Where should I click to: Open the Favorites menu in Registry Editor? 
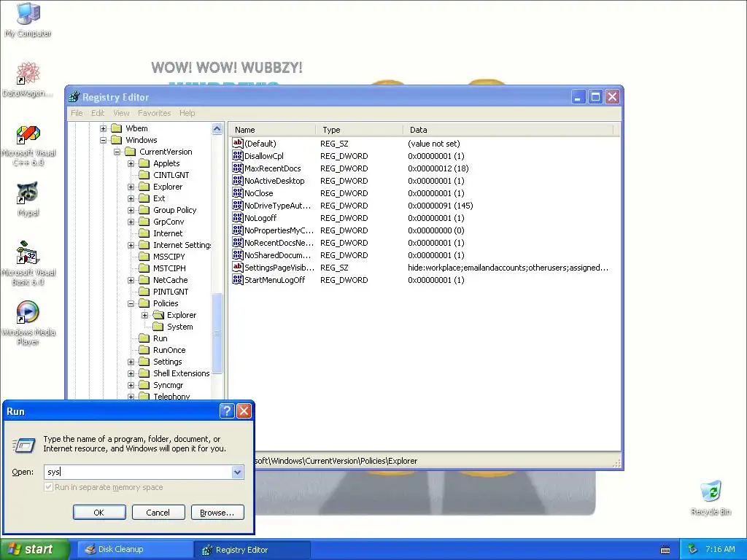(x=155, y=113)
